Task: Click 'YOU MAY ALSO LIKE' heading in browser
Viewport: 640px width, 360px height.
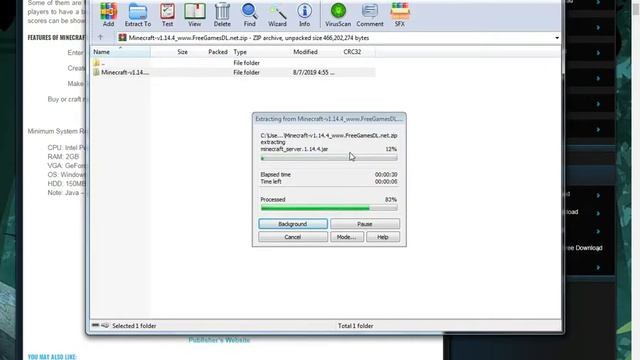Action: click(52, 356)
